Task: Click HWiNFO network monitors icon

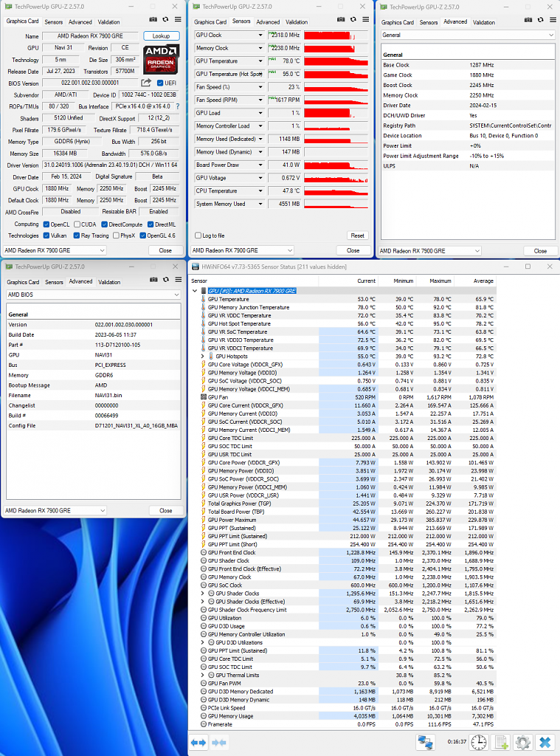Action: (x=425, y=742)
